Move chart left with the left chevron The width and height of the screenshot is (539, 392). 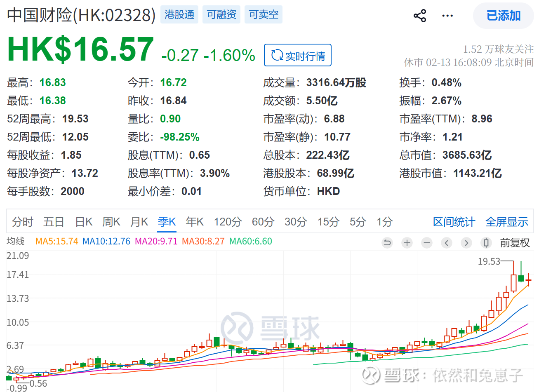[447, 243]
